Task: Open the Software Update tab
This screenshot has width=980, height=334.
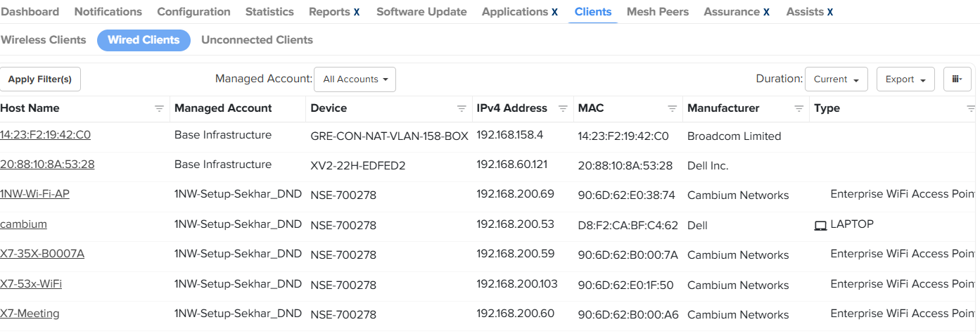Action: (x=421, y=12)
